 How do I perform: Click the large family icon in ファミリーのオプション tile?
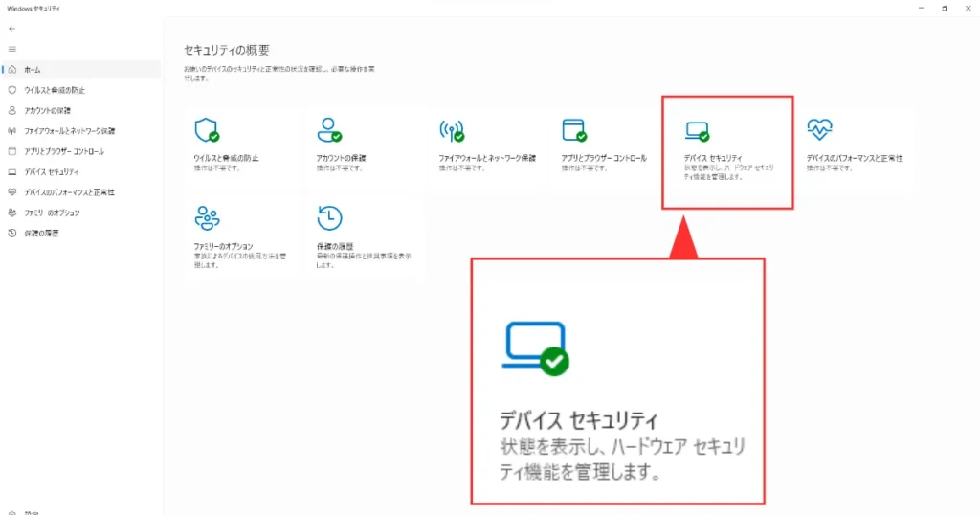[207, 218]
